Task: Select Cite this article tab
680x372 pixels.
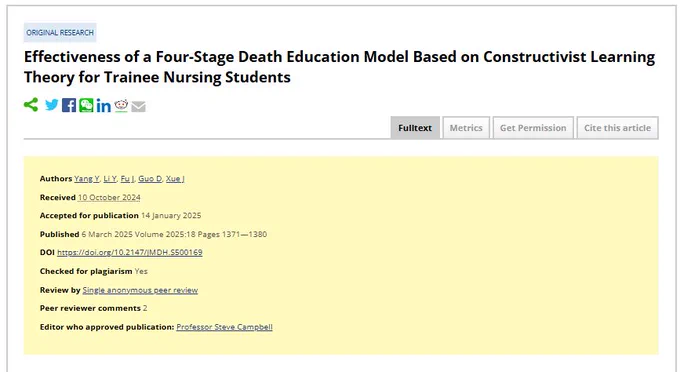Action: 618,128
